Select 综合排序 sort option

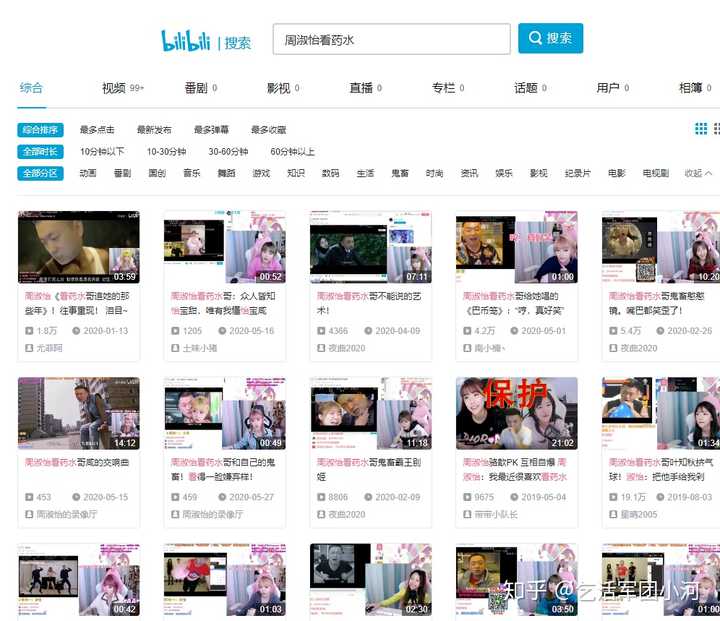tap(40, 130)
